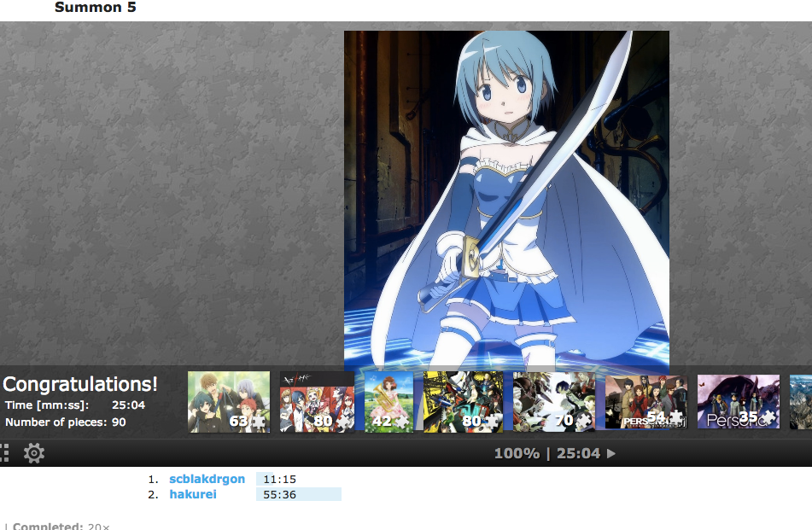Click the 11:15 leaderboard time
Viewport: 812px width, 530px height.
[280, 480]
